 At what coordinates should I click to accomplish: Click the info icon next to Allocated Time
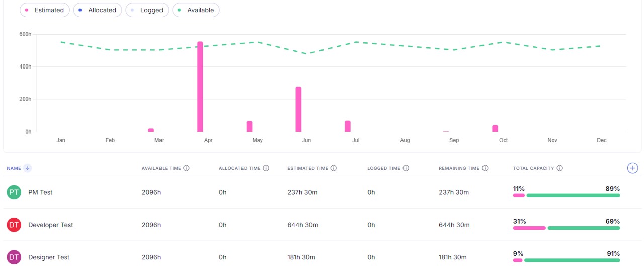[266, 168]
